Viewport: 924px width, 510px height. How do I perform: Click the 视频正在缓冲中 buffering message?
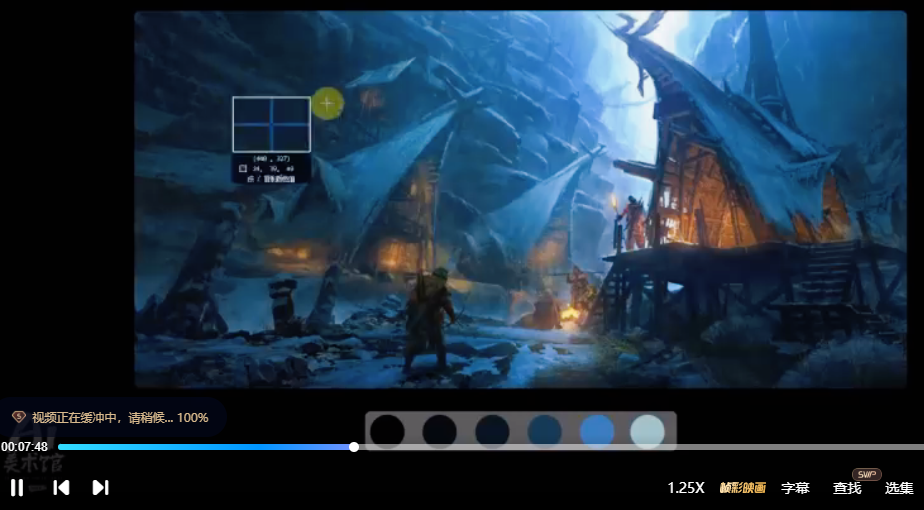click(x=120, y=417)
